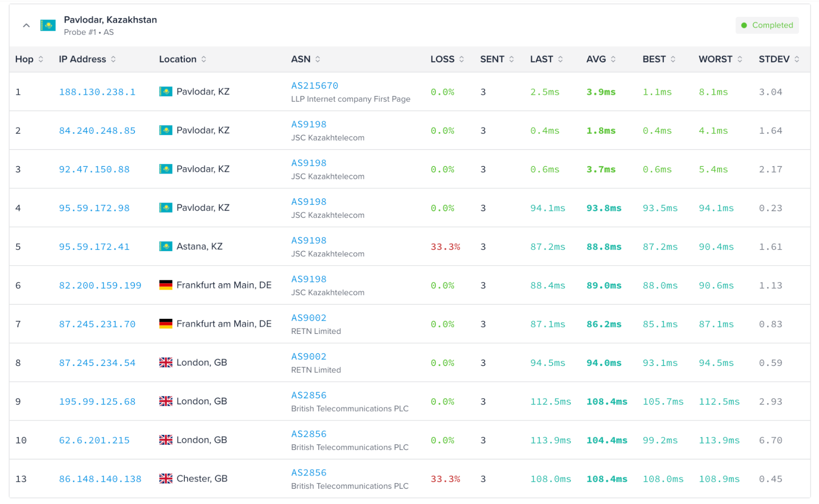Click the Completed status badge
The width and height of the screenshot is (819, 504).
767,25
